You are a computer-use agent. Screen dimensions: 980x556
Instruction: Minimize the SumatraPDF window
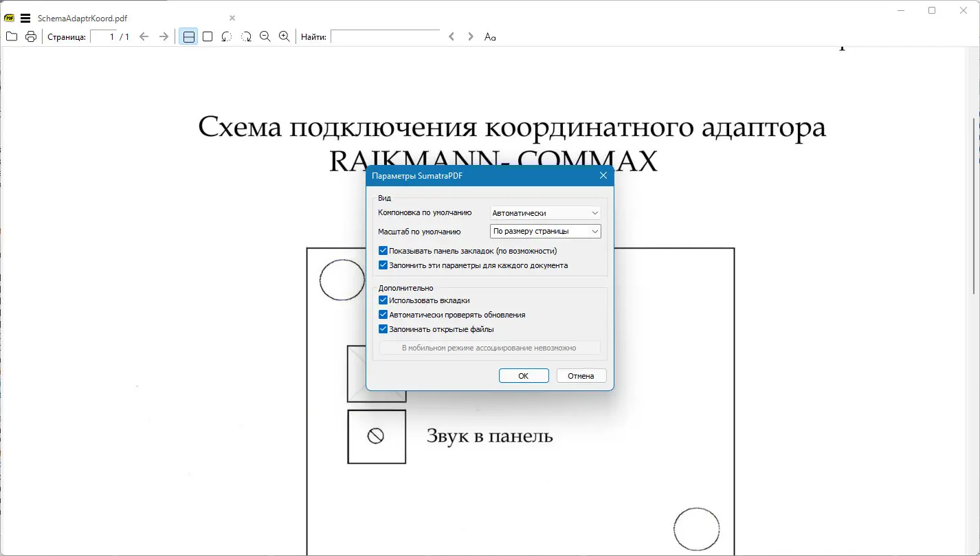coord(902,10)
